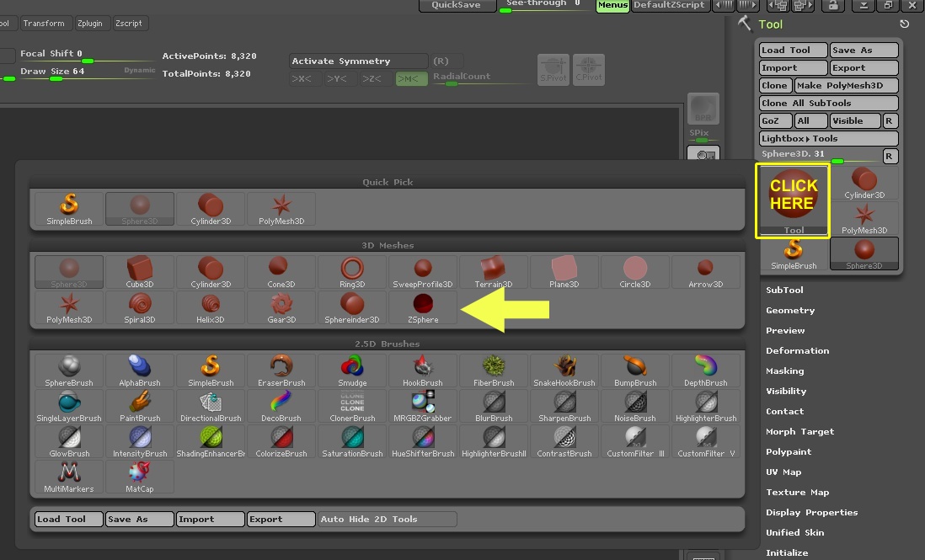Toggle Z axis symmetry >Z<
925x560 pixels.
pos(376,78)
